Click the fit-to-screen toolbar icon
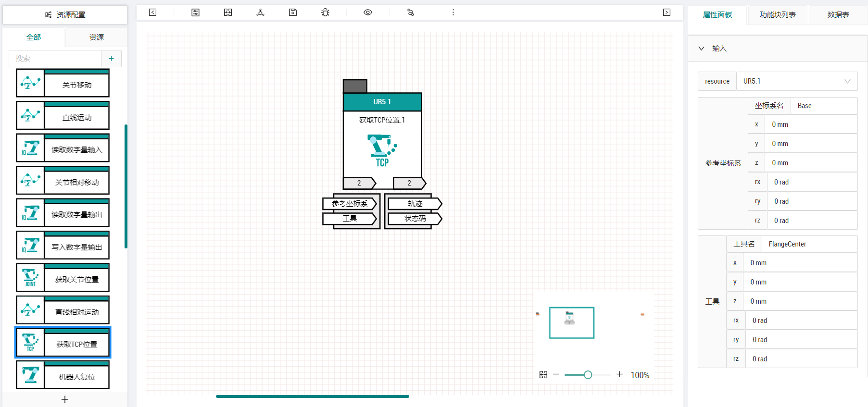This screenshot has width=868, height=407. click(x=228, y=12)
